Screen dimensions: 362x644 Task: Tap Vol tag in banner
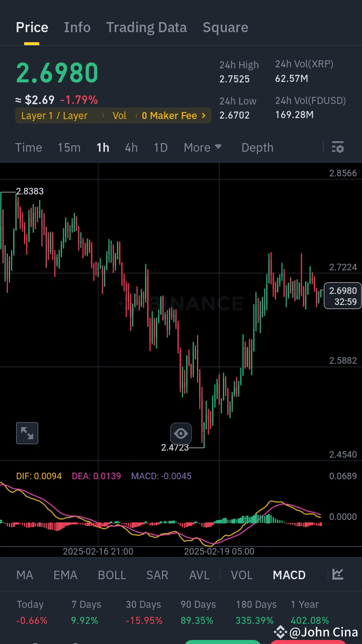point(120,116)
